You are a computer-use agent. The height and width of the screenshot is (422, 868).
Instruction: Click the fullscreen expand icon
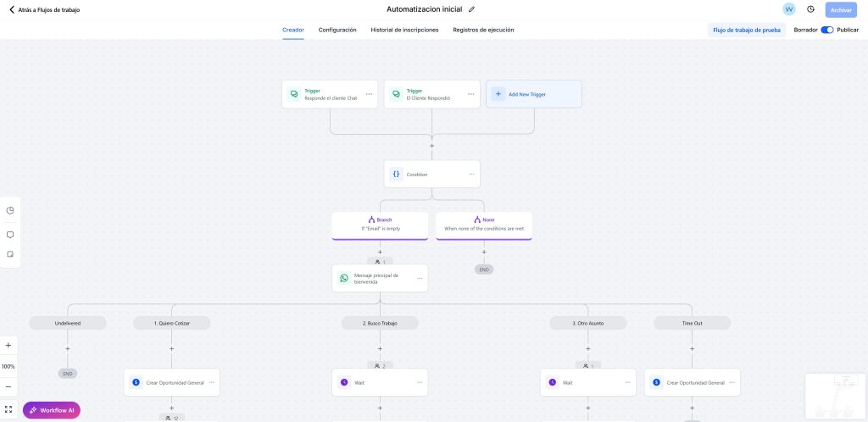click(8, 410)
